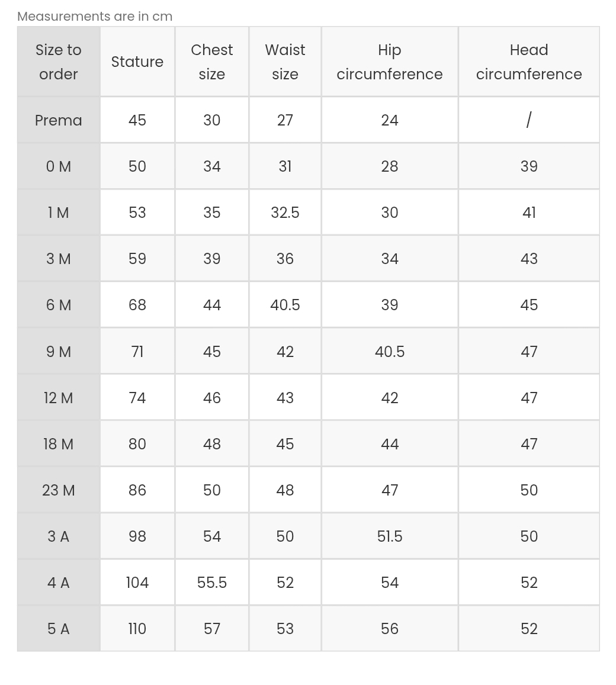The height and width of the screenshot is (685, 616).
Task: Select the Waist size column header
Action: coord(285,62)
